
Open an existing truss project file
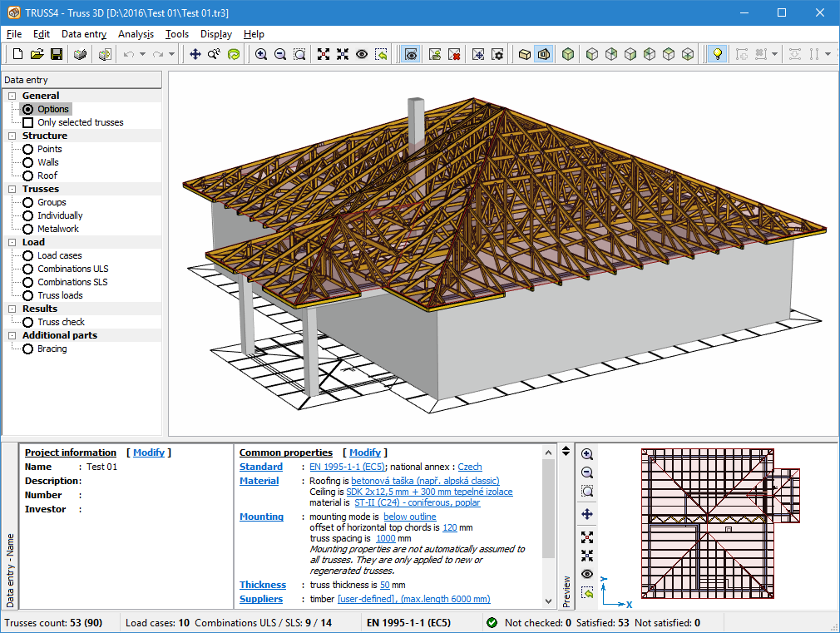click(37, 53)
